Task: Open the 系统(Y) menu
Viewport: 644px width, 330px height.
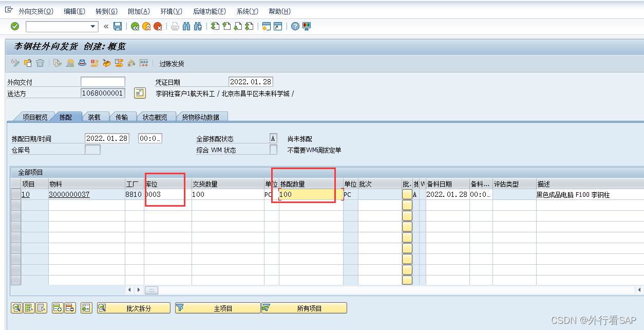Action: tap(247, 11)
